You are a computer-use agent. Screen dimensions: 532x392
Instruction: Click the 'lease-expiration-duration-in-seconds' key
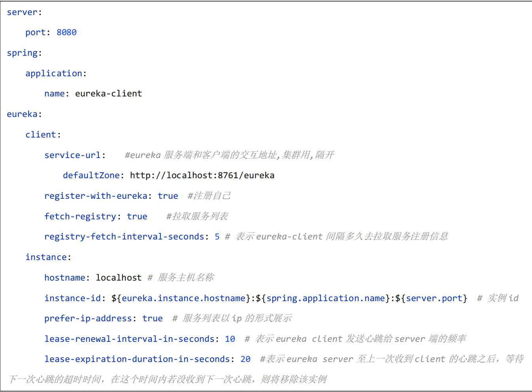[x=137, y=359]
